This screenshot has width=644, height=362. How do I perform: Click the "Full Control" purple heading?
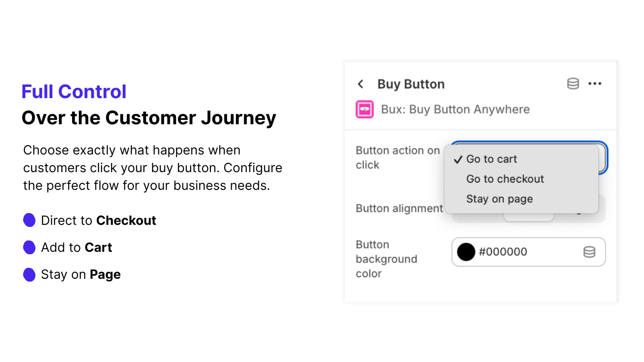(74, 92)
